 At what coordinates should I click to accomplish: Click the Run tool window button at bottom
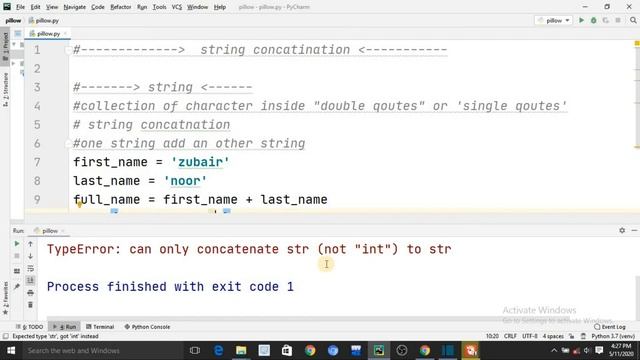(x=64, y=327)
